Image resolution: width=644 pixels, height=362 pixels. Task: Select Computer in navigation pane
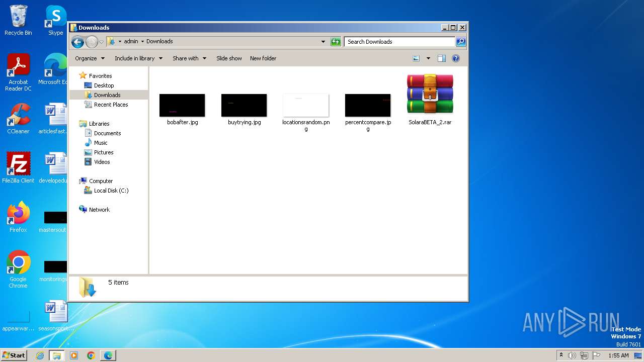pyautogui.click(x=101, y=181)
